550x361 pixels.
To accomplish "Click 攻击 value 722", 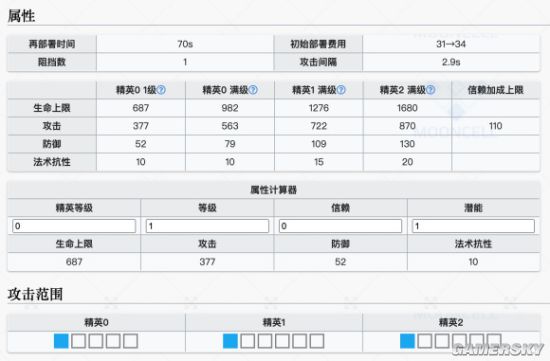I will [318, 126].
